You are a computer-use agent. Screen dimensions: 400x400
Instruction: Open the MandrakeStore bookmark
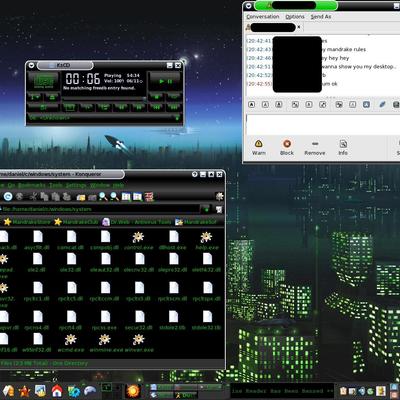point(27,222)
